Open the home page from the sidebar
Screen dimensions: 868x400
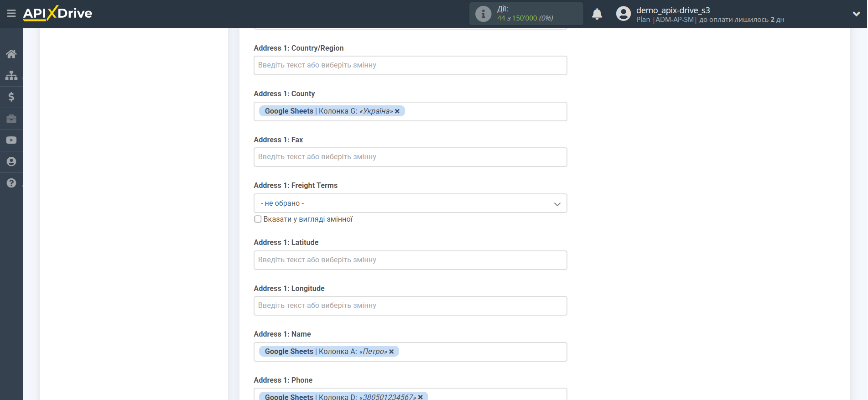11,54
